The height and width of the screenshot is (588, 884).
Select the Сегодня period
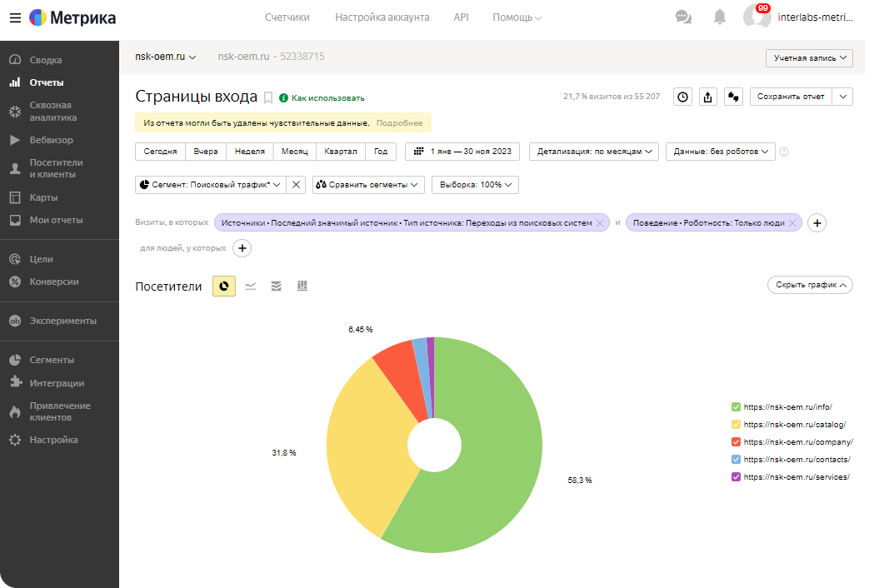pos(160,152)
